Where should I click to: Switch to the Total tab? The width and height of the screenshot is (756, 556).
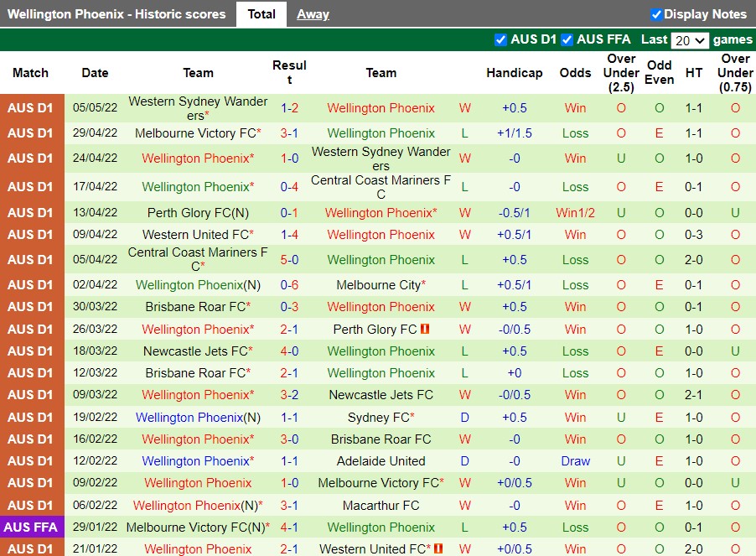coord(261,14)
